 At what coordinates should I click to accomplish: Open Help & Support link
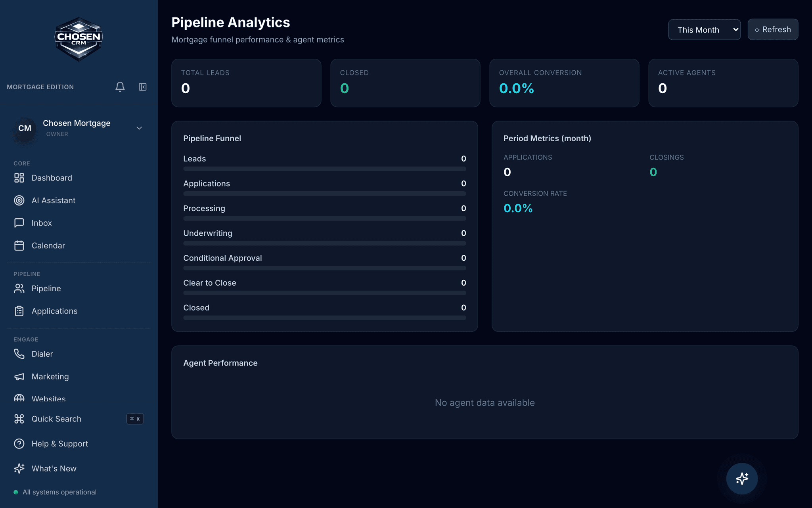[x=79, y=444]
